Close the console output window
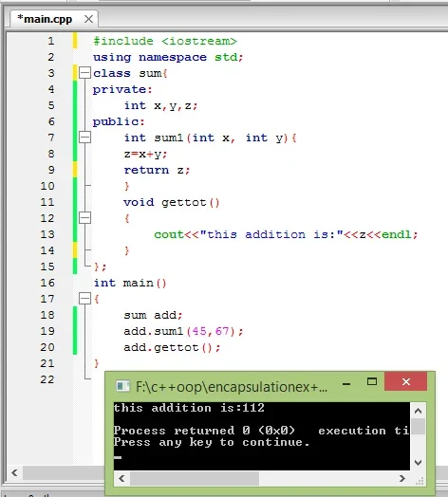 pos(406,381)
